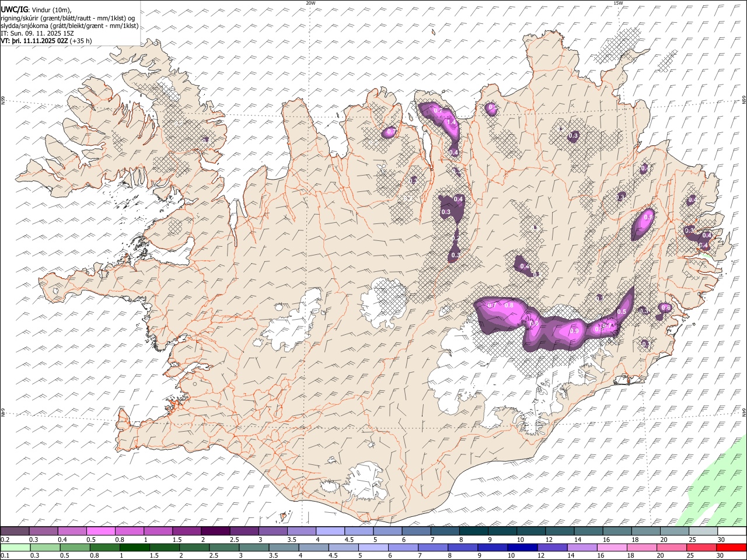Screen dimensions: 747x560
Task: Click upper legend swatch labeled 10
Action: [x=530, y=531]
